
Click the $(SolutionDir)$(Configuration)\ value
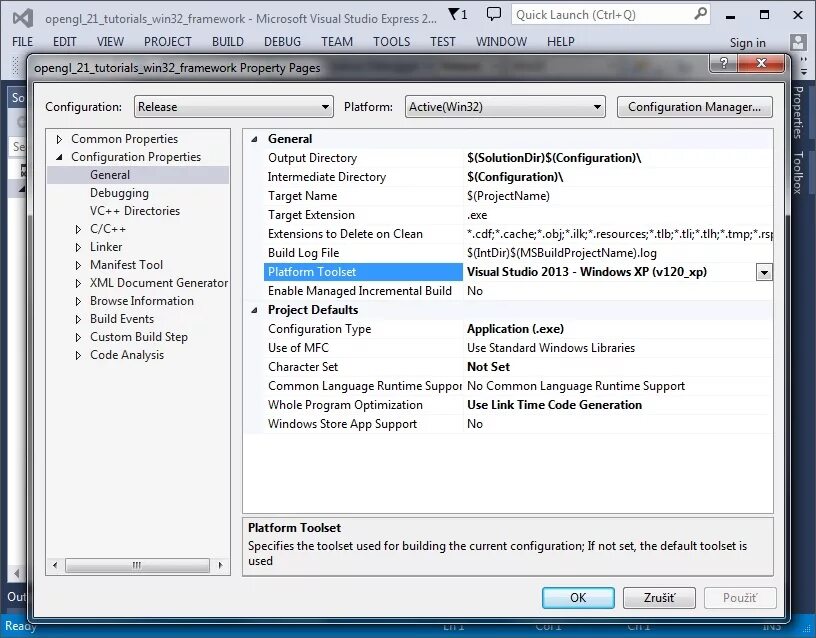554,158
